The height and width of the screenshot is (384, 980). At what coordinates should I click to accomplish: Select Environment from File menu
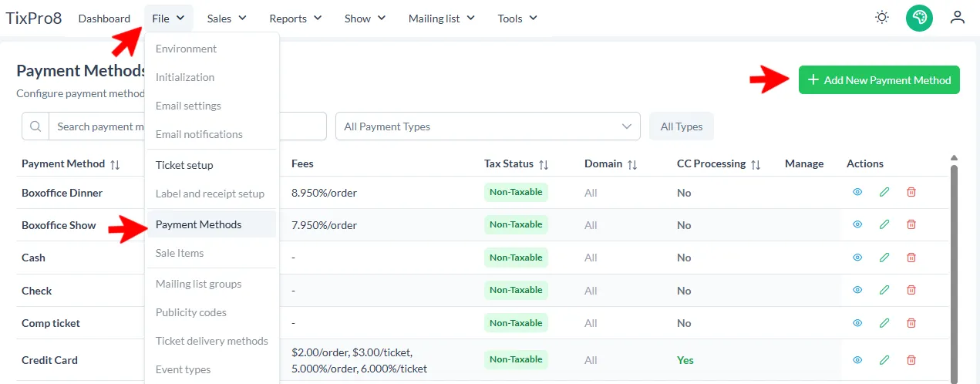coord(212,49)
